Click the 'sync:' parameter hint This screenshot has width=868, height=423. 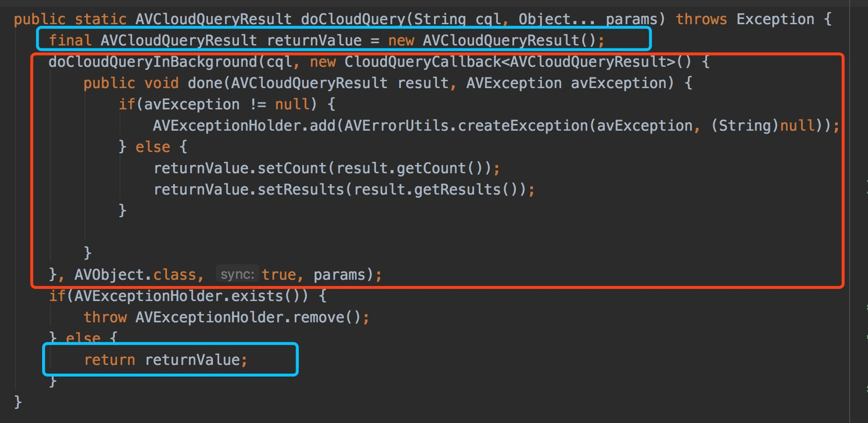coord(237,274)
